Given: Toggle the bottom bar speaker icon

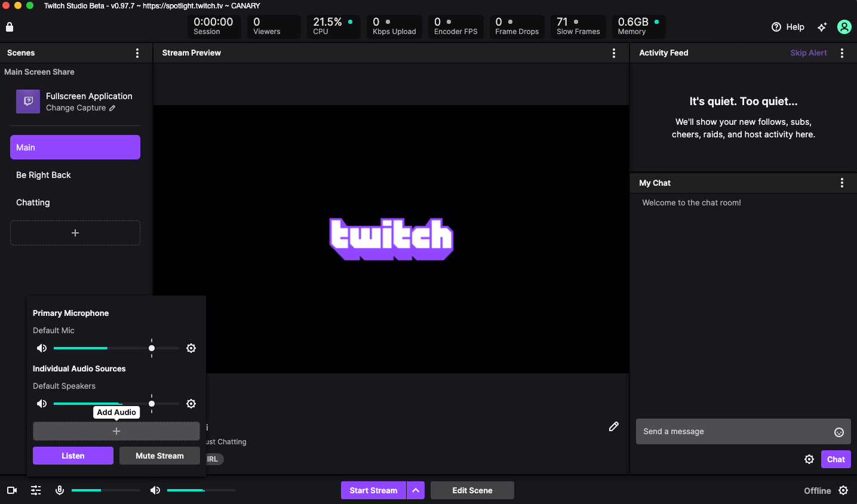Looking at the screenshot, I should pyautogui.click(x=155, y=490).
